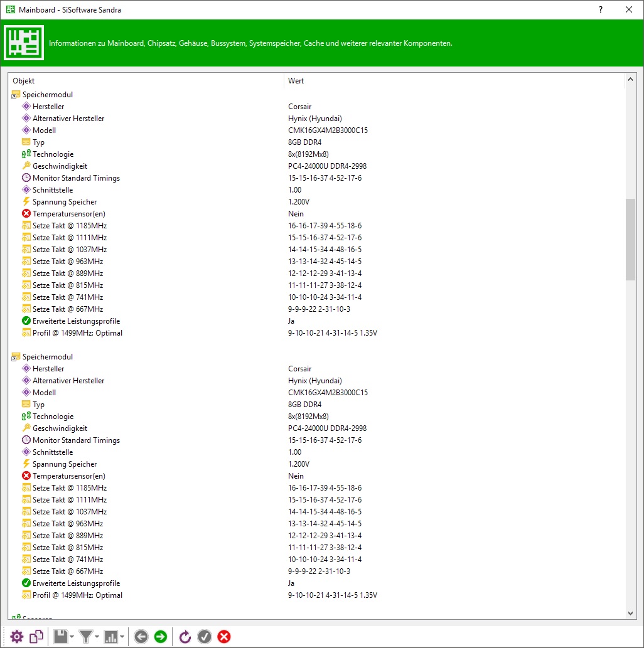Select Typ icon in upper Speichermodul section
This screenshot has width=644, height=648.
(26, 142)
